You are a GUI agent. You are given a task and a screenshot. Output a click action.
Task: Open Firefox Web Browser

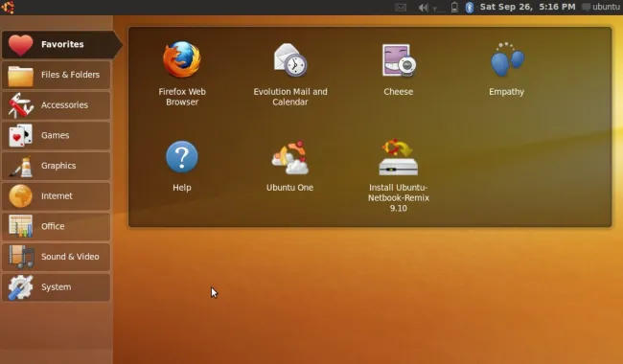coord(182,74)
